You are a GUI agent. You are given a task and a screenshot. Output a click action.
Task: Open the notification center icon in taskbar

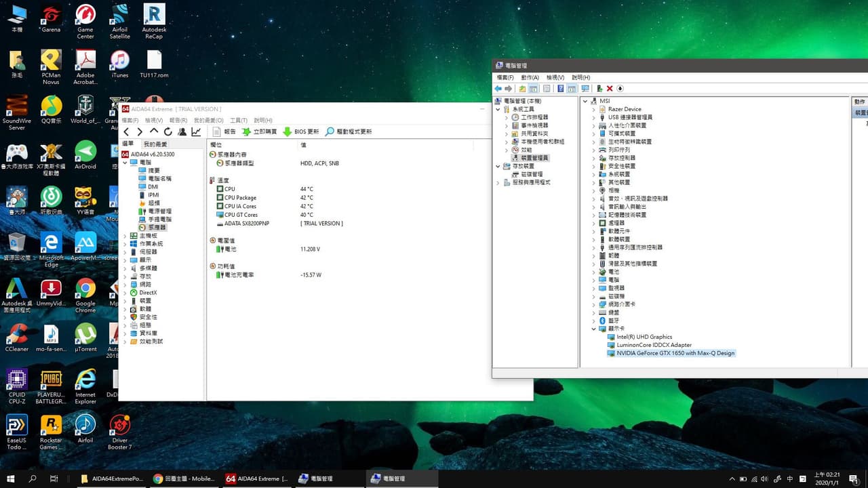click(853, 479)
